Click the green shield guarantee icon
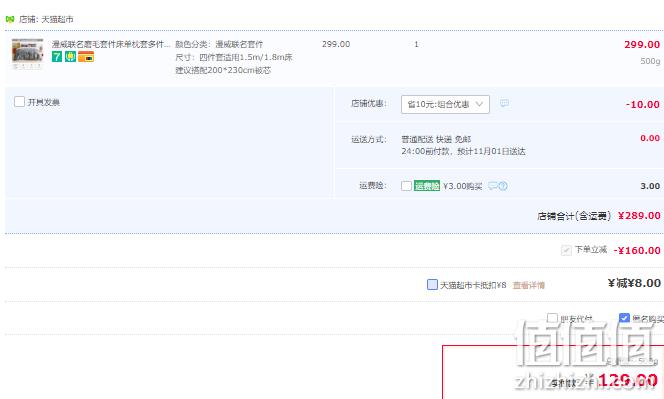The height and width of the screenshot is (399, 664). [70, 57]
